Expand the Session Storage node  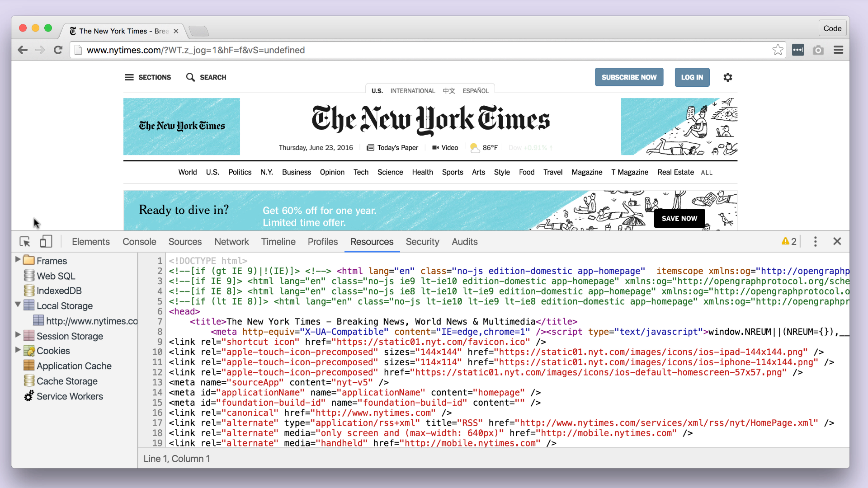18,335
